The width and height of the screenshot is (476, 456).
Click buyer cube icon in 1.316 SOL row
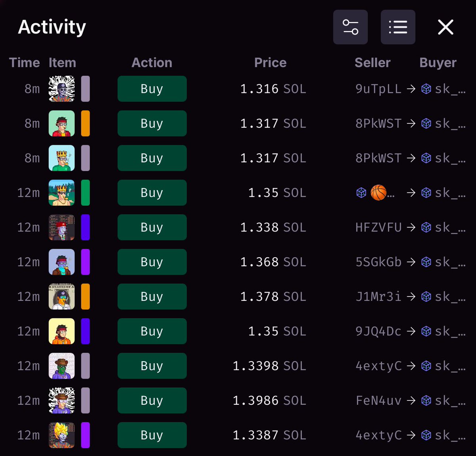426,89
